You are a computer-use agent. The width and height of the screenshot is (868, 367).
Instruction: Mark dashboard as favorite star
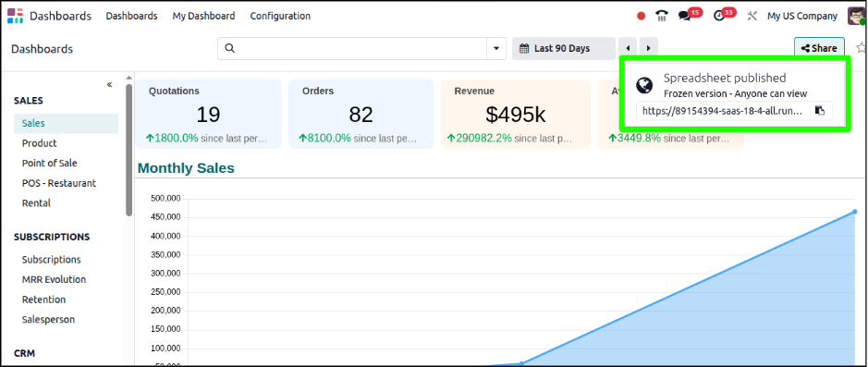click(861, 48)
